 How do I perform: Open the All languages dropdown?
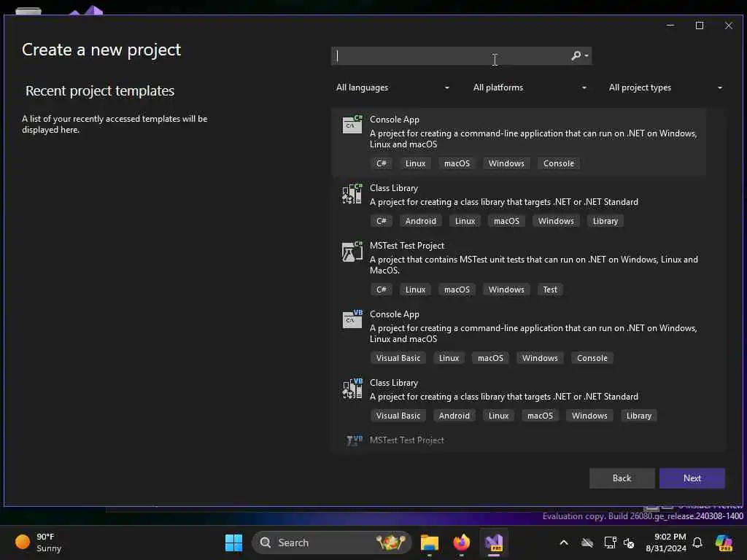(x=392, y=87)
